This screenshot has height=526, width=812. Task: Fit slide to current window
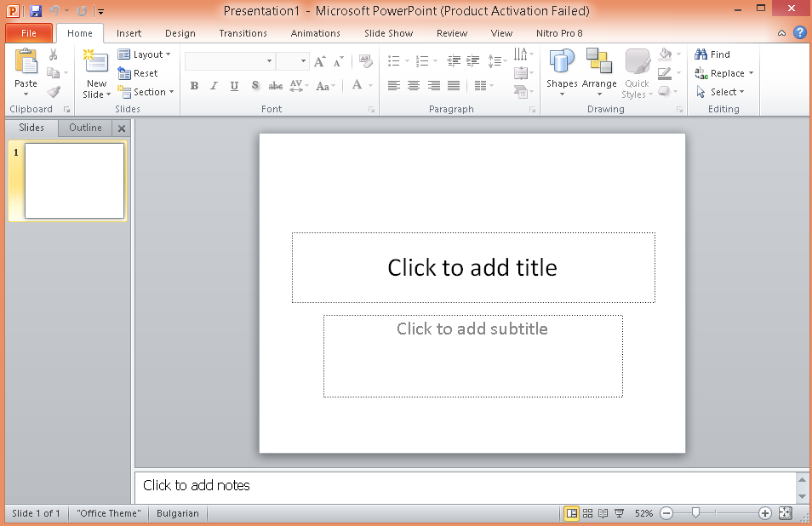[x=785, y=513]
